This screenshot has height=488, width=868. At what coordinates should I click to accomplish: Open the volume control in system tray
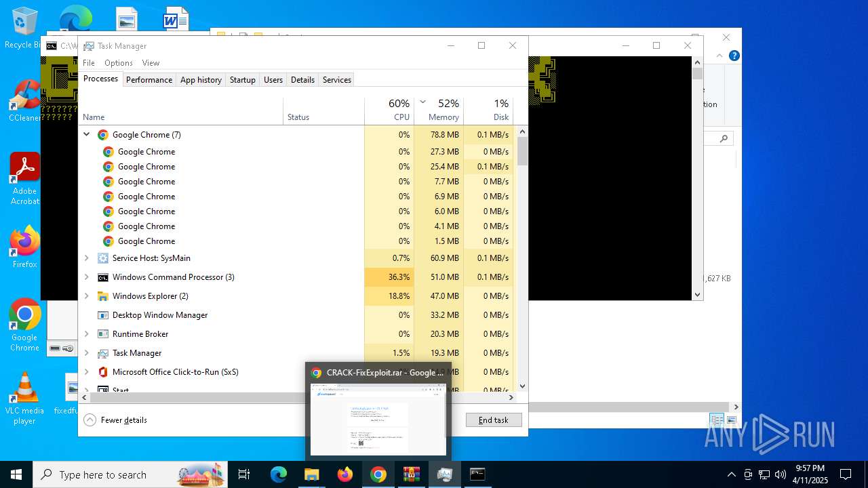(x=781, y=474)
